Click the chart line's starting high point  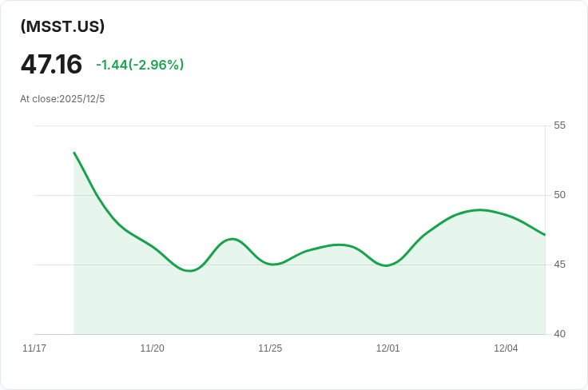(x=74, y=153)
